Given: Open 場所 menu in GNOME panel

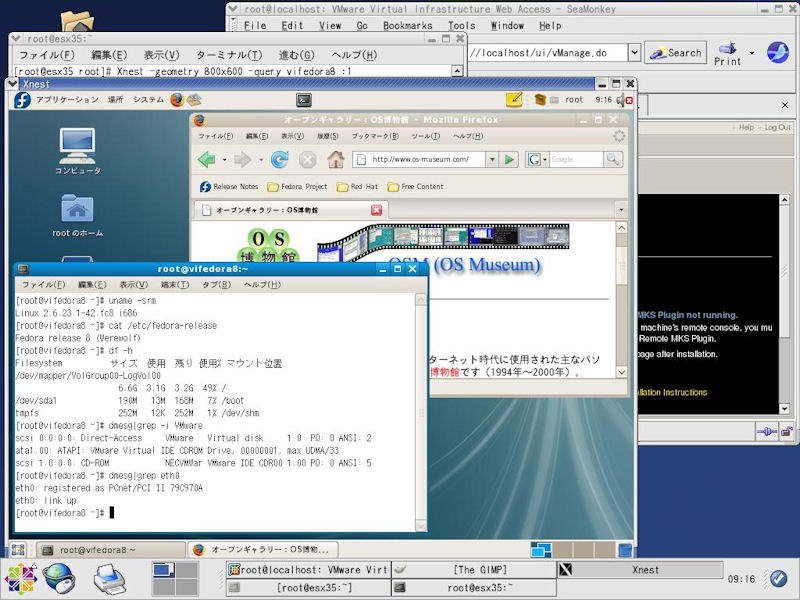Looking at the screenshot, I should pyautogui.click(x=115, y=99).
